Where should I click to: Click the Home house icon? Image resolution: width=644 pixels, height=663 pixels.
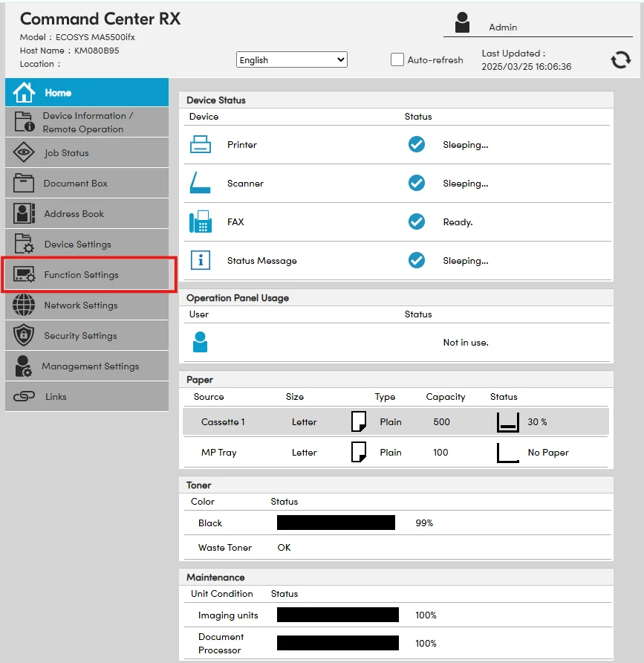click(25, 93)
